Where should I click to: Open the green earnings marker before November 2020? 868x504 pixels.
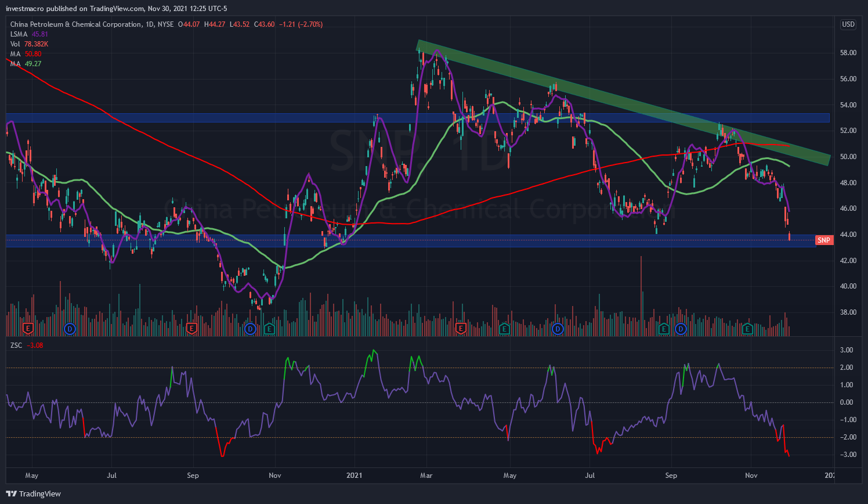[x=269, y=329]
